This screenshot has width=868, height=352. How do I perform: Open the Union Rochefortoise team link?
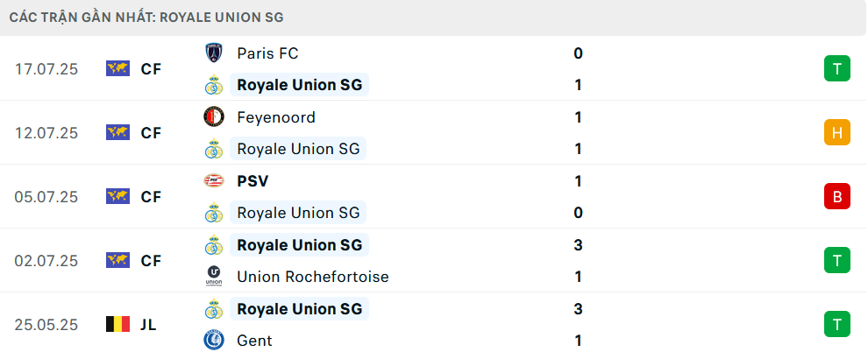[x=313, y=277]
